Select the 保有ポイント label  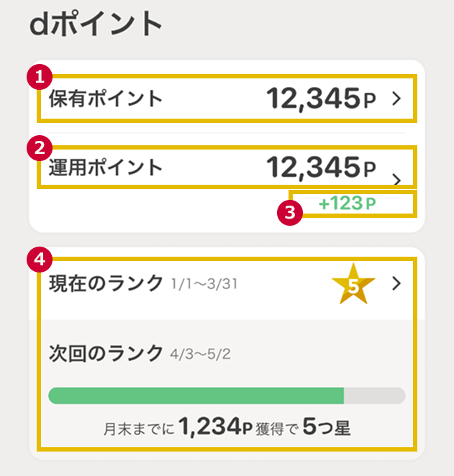pyautogui.click(x=105, y=99)
